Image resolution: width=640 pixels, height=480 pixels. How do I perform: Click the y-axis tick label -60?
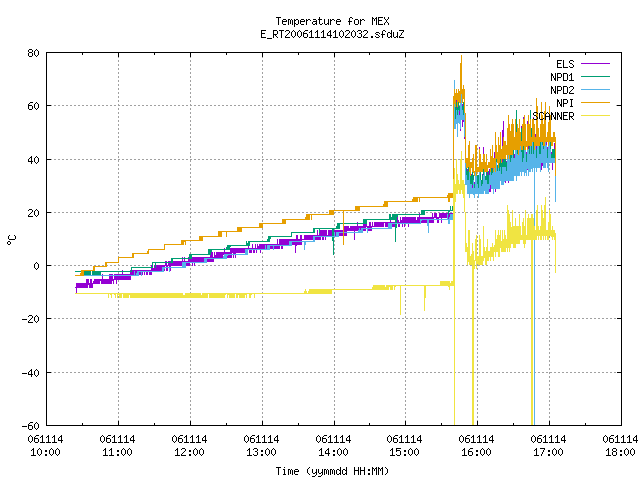[x=31, y=426]
